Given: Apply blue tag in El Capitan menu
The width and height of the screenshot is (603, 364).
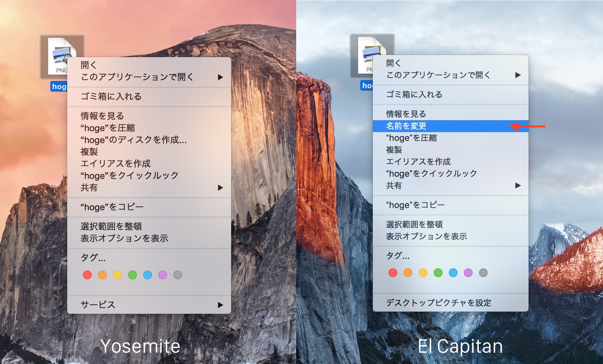Looking at the screenshot, I should pos(453,273).
